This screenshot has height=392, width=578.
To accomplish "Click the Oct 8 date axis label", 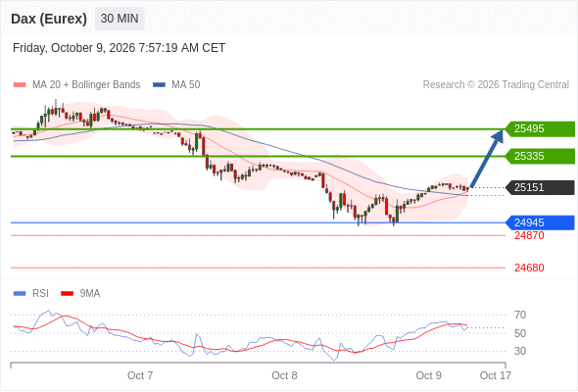I will tap(284, 375).
